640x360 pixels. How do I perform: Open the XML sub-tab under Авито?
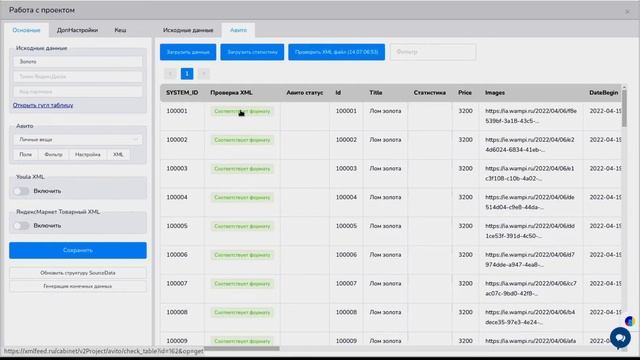coord(118,155)
